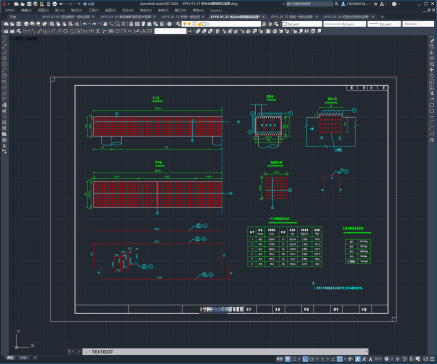Toggle lineweight display in status bar
The width and height of the screenshot is (437, 364).
coord(351,359)
